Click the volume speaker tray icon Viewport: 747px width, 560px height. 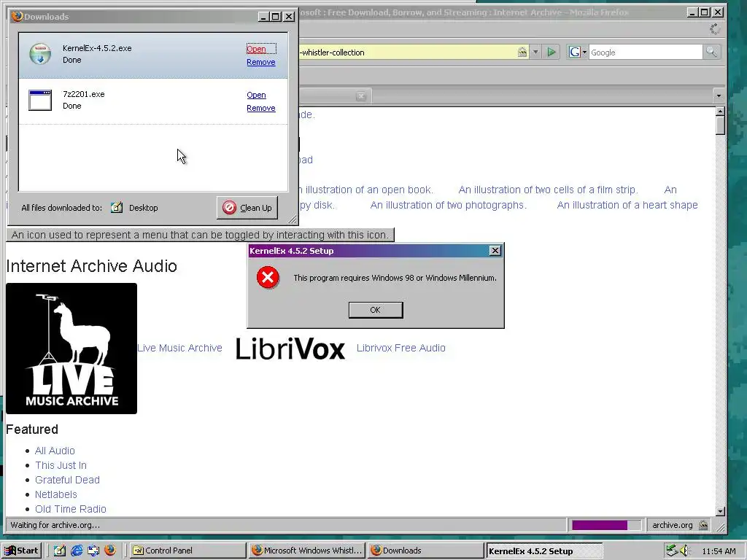coord(684,551)
